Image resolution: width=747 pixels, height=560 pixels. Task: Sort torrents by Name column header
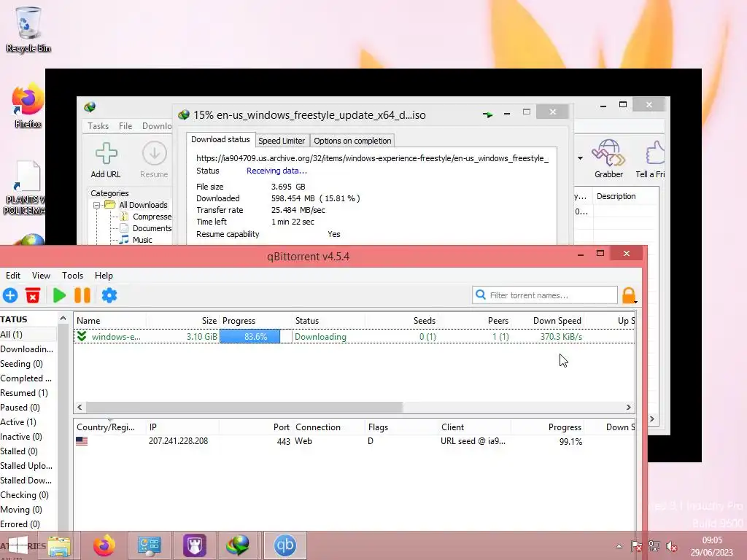109,321
